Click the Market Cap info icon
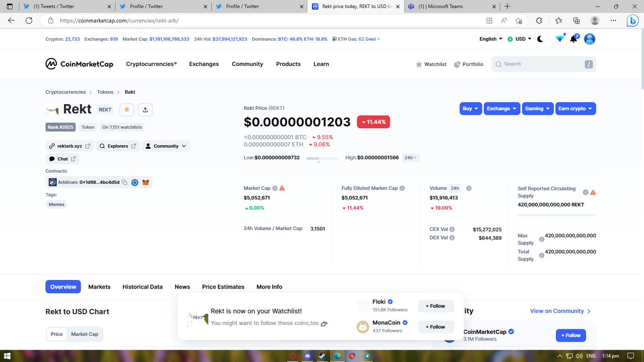The height and width of the screenshot is (362, 644). click(x=275, y=188)
